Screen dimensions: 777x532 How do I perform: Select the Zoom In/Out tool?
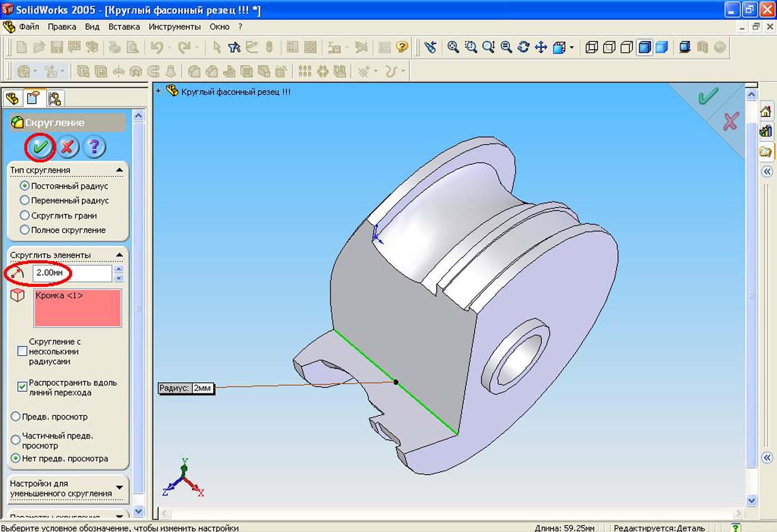click(x=489, y=47)
